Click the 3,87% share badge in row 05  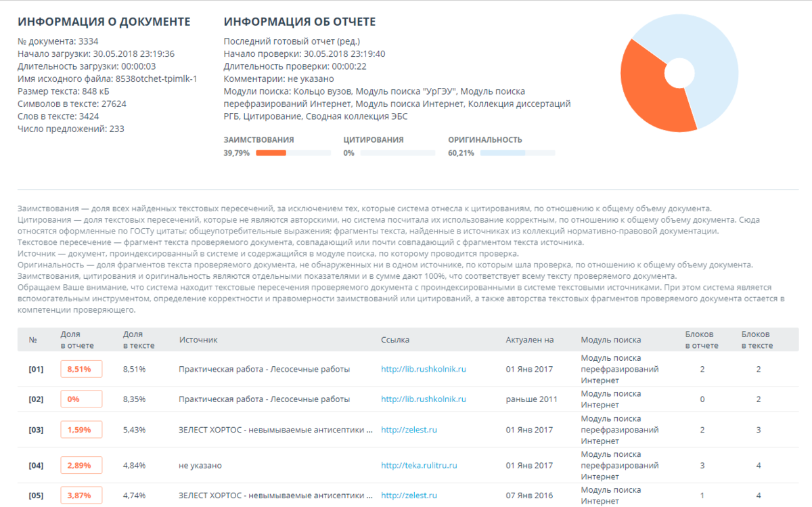[81, 495]
